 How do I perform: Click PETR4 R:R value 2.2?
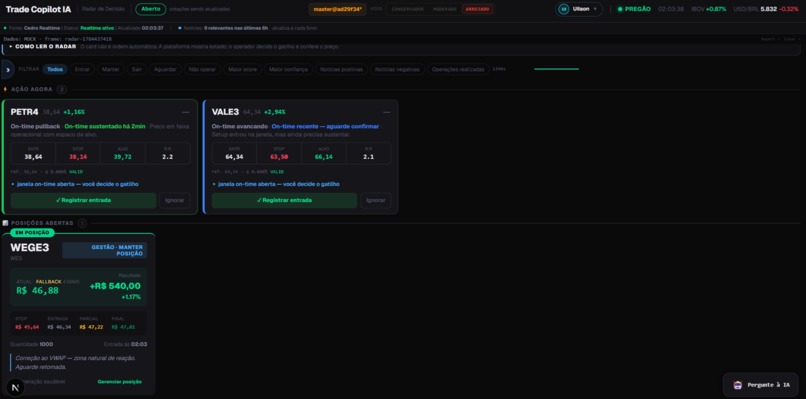(x=168, y=157)
